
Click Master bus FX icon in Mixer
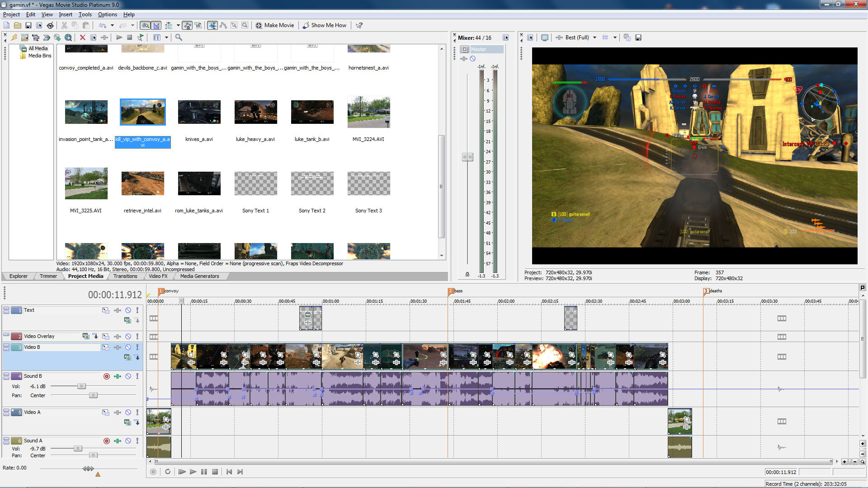464,59
